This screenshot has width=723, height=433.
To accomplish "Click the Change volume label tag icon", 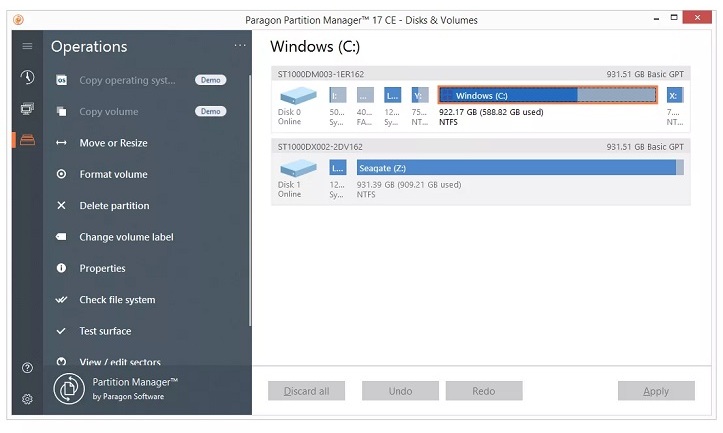I will (61, 237).
